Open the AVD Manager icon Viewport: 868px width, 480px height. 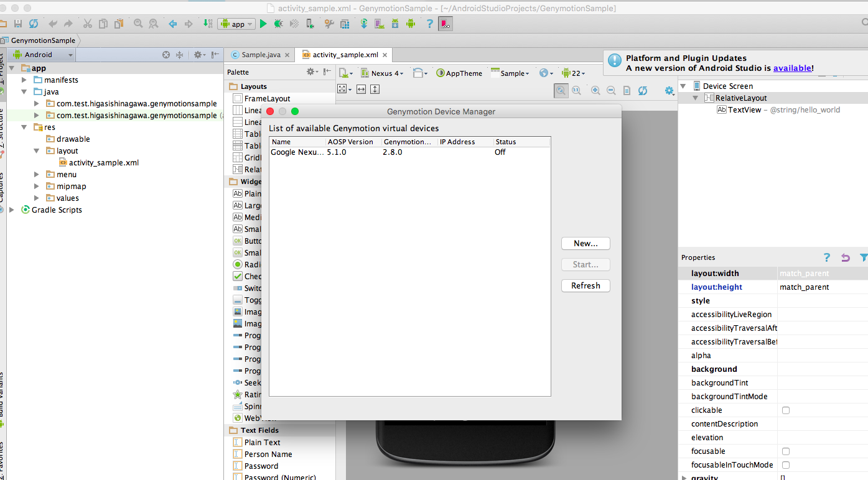click(379, 24)
